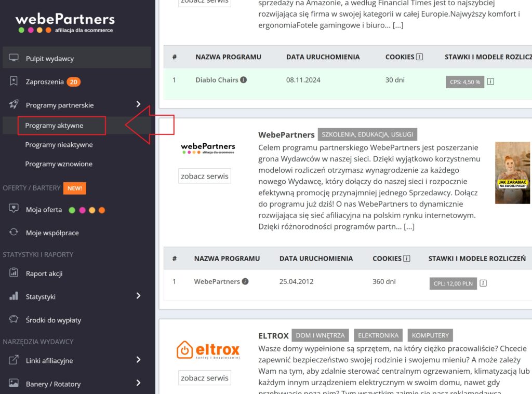532x394 pixels.
Task: Click the date 25.04.2012 cell
Action: click(x=296, y=281)
